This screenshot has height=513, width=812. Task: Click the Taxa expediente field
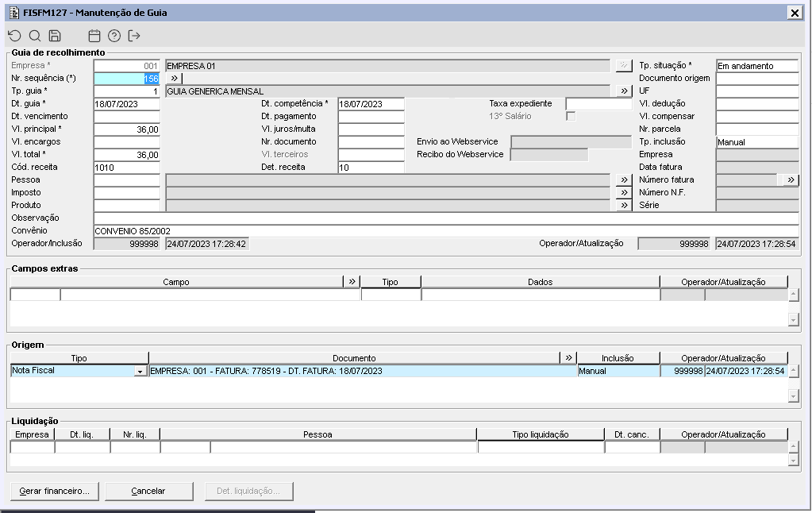598,104
